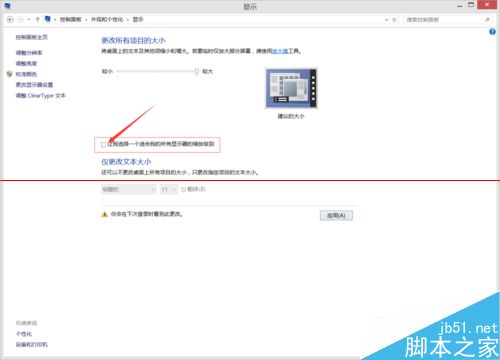Click the window system icon in title bar
Screen dimensions: 500x360
(8, 6)
